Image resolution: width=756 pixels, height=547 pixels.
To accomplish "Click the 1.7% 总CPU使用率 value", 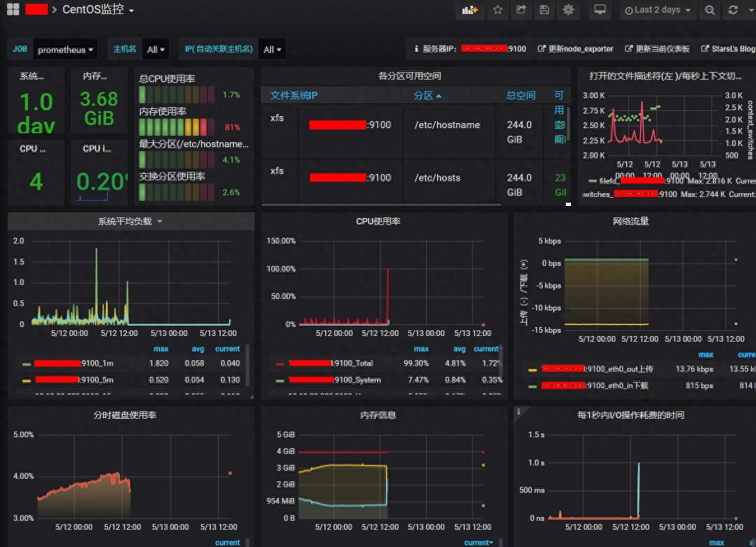I will (x=232, y=95).
